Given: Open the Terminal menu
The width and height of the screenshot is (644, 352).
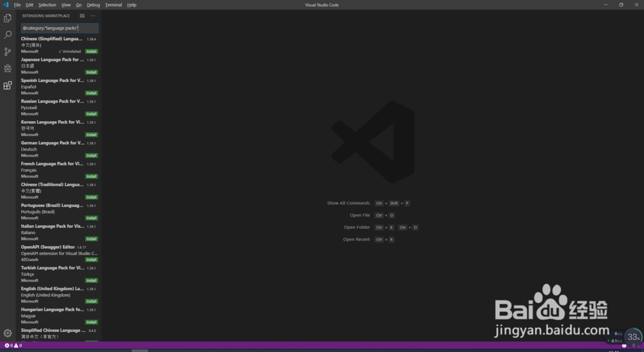Looking at the screenshot, I should [x=113, y=5].
